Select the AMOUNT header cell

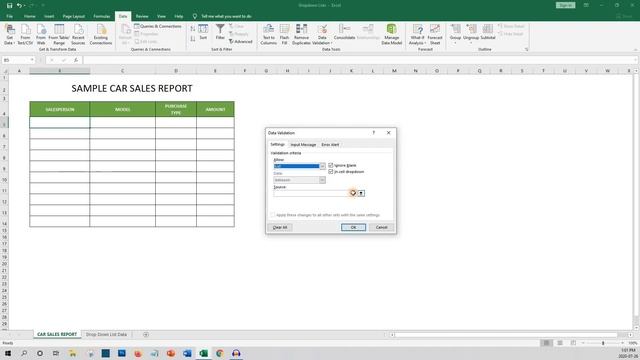click(x=216, y=109)
